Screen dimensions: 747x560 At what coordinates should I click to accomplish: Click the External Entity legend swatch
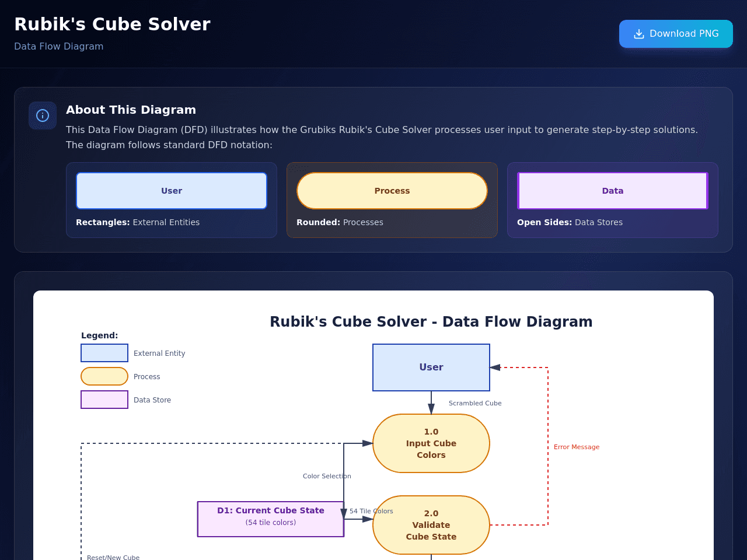[x=104, y=353]
